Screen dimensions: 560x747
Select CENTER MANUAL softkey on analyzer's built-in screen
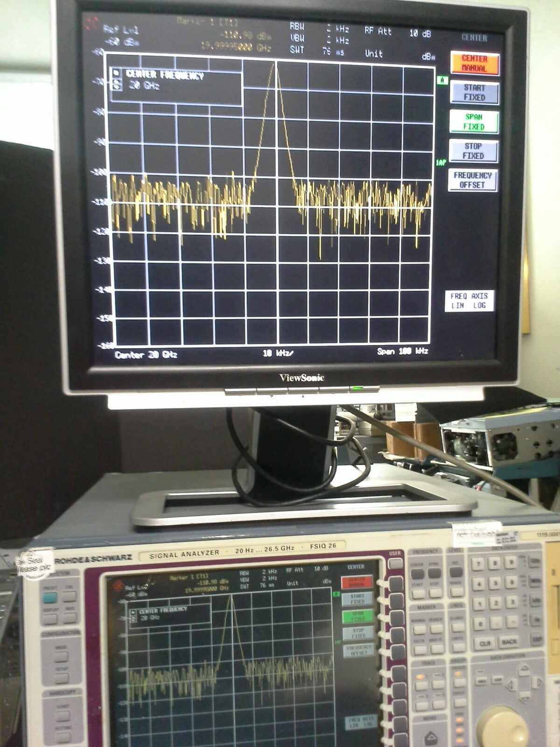tap(356, 582)
